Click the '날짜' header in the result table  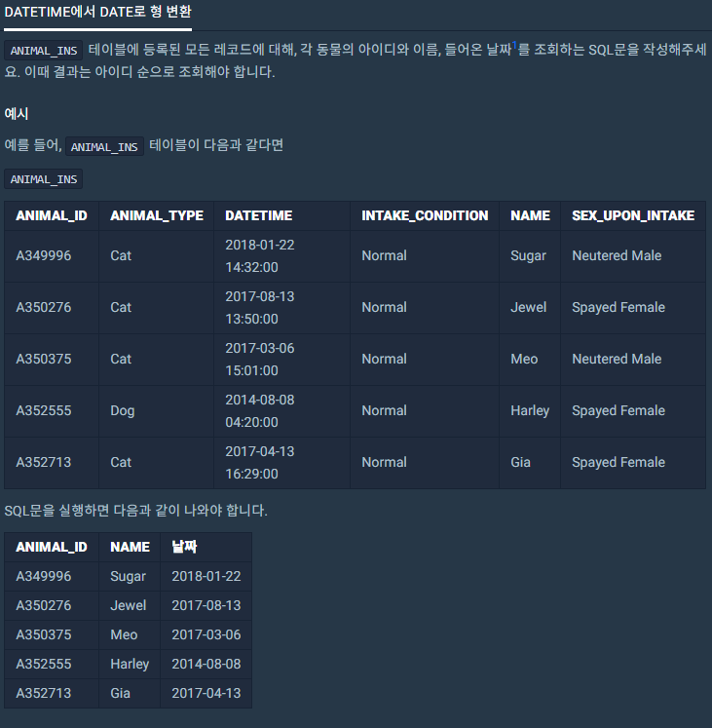point(184,547)
